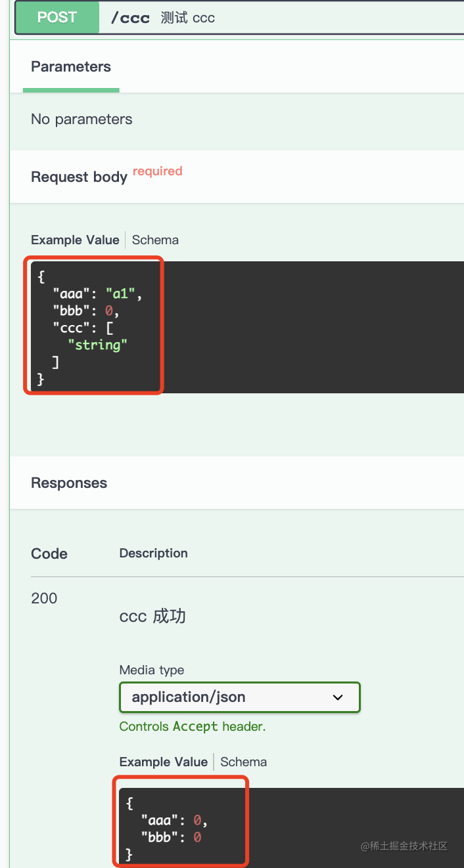Select request body Example Value tab
464x868 pixels.
(x=75, y=240)
